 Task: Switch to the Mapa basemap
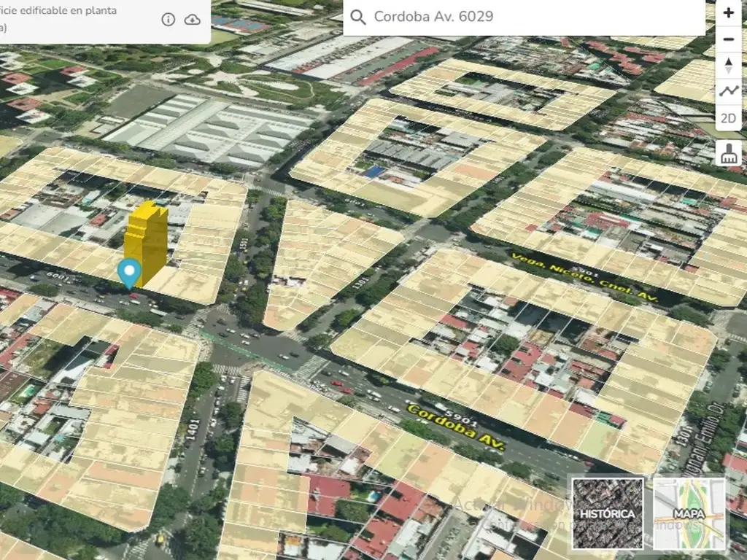[689, 513]
